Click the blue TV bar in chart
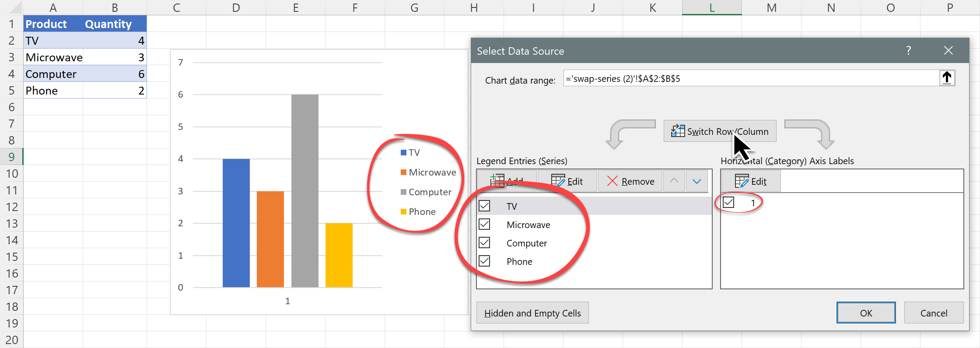This screenshot has height=348, width=980. click(236, 223)
